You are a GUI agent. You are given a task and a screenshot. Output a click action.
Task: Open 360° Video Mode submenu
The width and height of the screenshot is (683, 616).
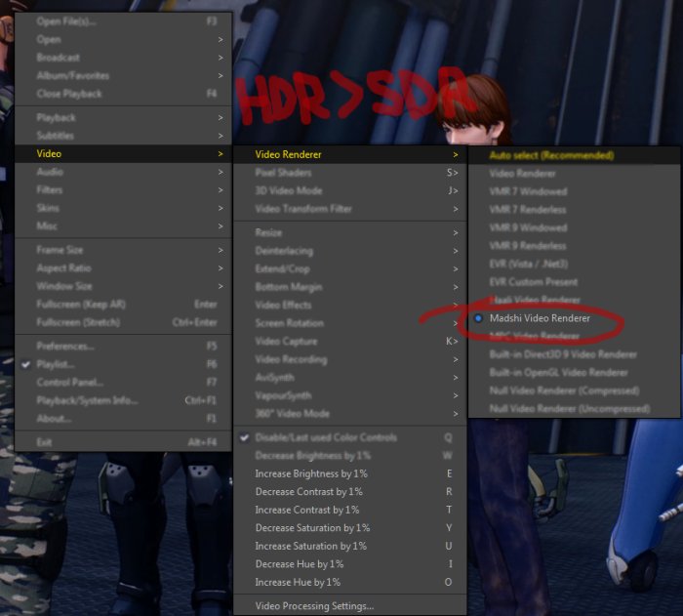350,414
